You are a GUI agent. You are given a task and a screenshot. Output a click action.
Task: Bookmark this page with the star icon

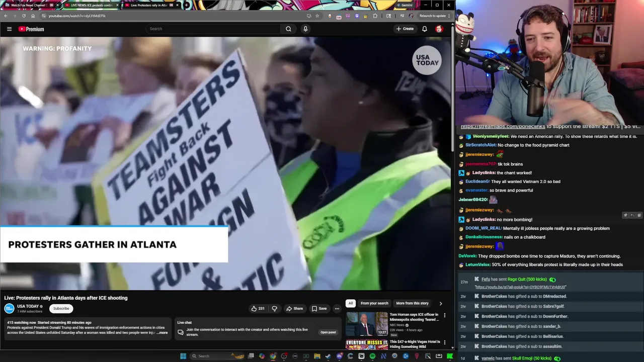[317, 16]
